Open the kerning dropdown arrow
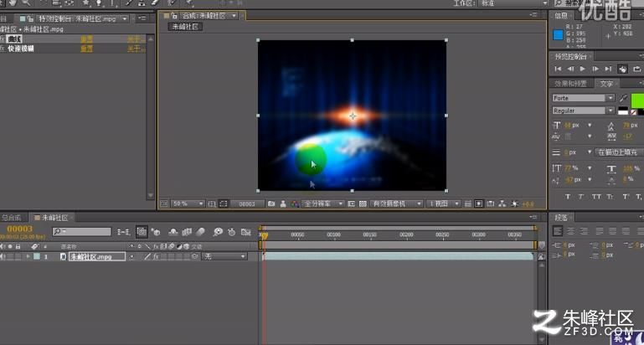 pos(590,136)
